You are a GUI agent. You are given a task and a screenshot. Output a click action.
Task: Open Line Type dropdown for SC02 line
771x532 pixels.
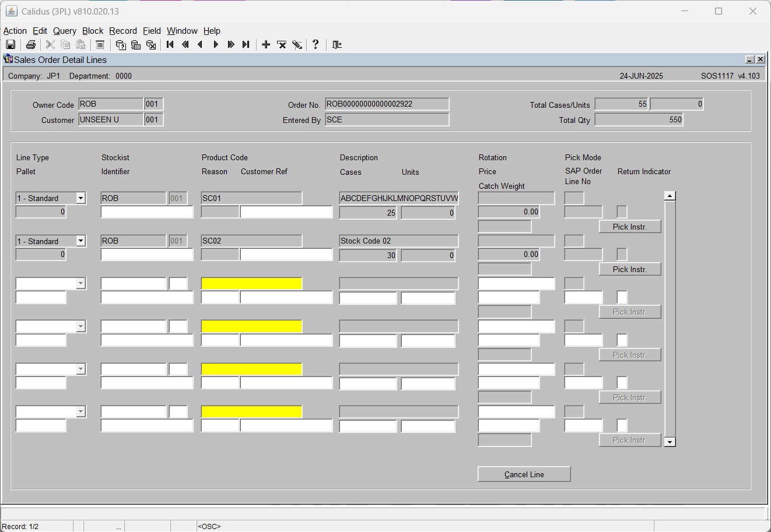point(81,241)
